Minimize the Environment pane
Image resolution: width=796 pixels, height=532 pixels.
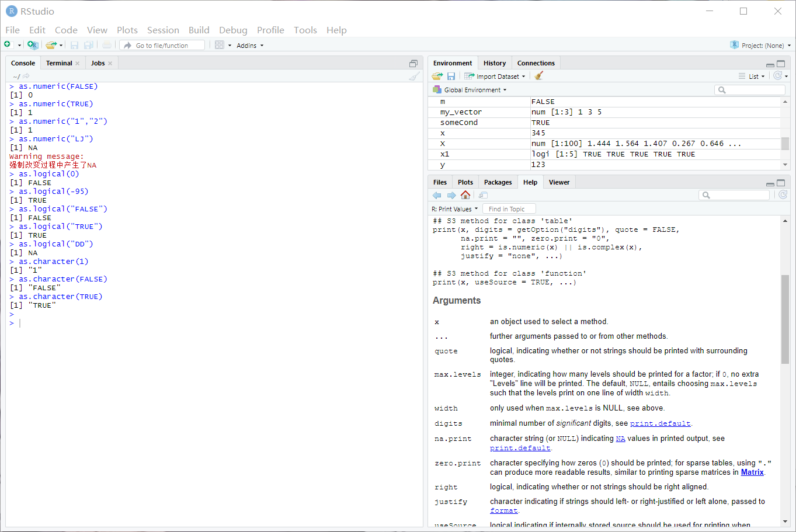pos(770,64)
